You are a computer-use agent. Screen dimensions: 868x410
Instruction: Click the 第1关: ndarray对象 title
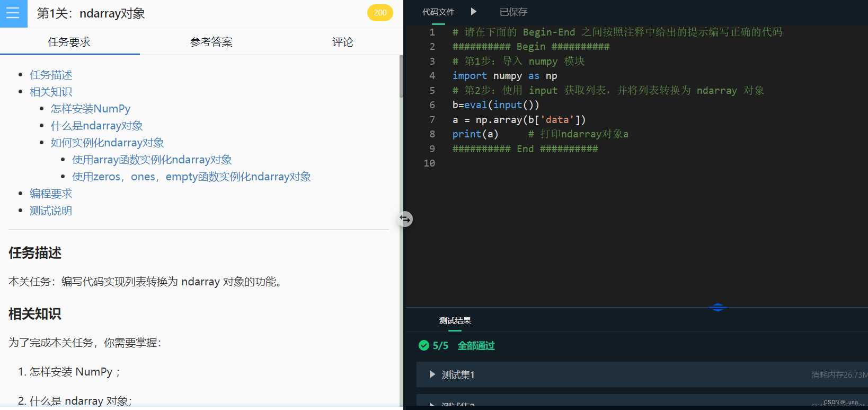point(91,13)
